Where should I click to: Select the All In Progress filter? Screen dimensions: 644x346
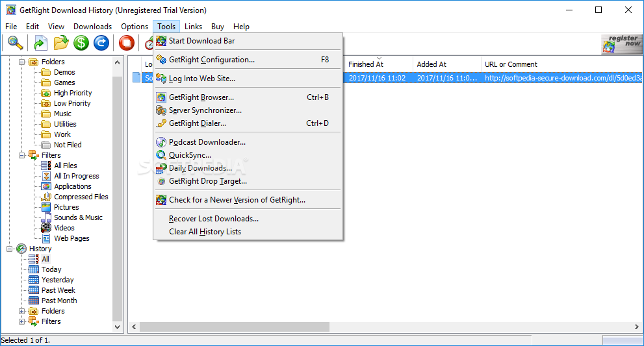77,176
